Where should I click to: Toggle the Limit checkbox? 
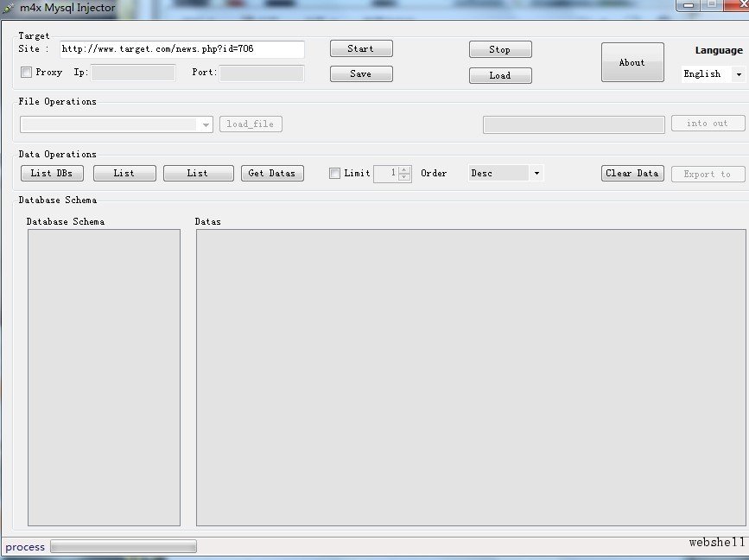pyautogui.click(x=335, y=174)
